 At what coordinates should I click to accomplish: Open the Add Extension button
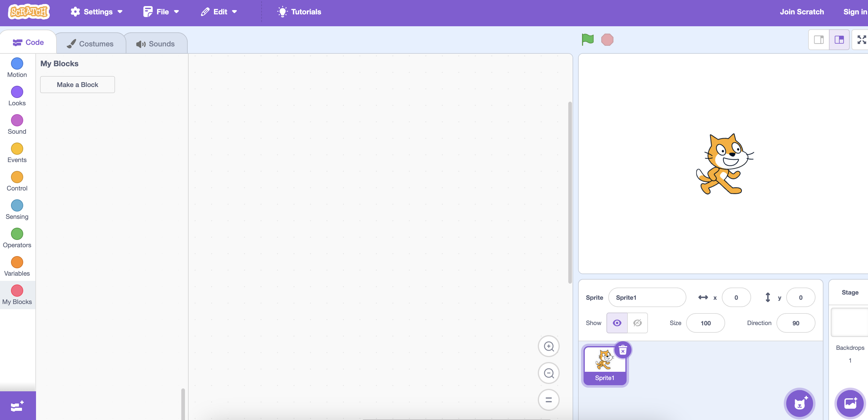pos(17,406)
